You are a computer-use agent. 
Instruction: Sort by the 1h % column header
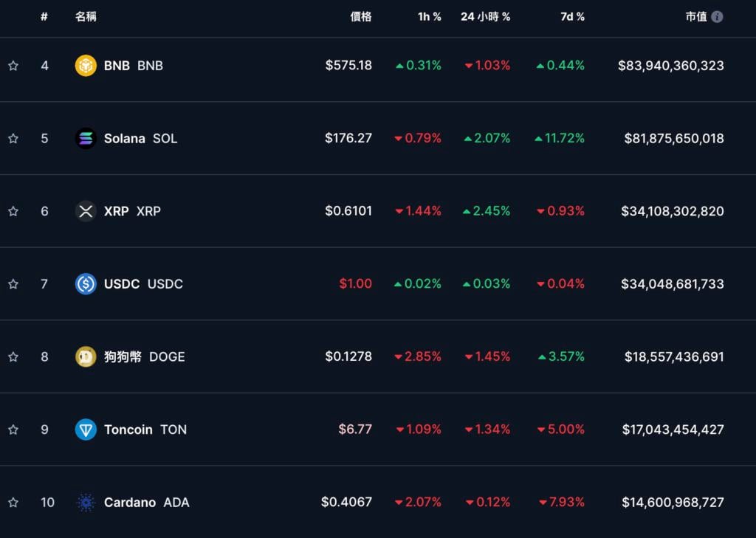pos(429,17)
